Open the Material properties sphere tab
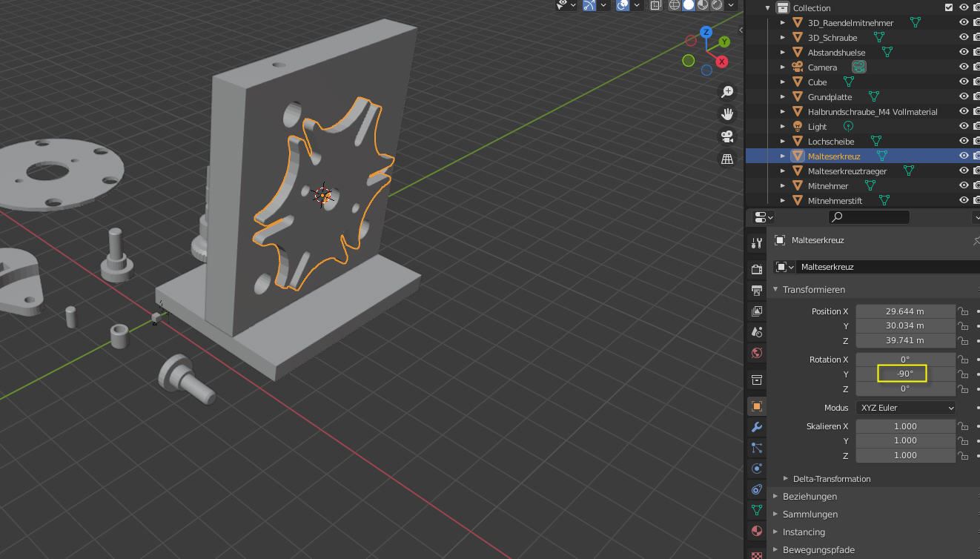This screenshot has width=980, height=559. tap(756, 531)
